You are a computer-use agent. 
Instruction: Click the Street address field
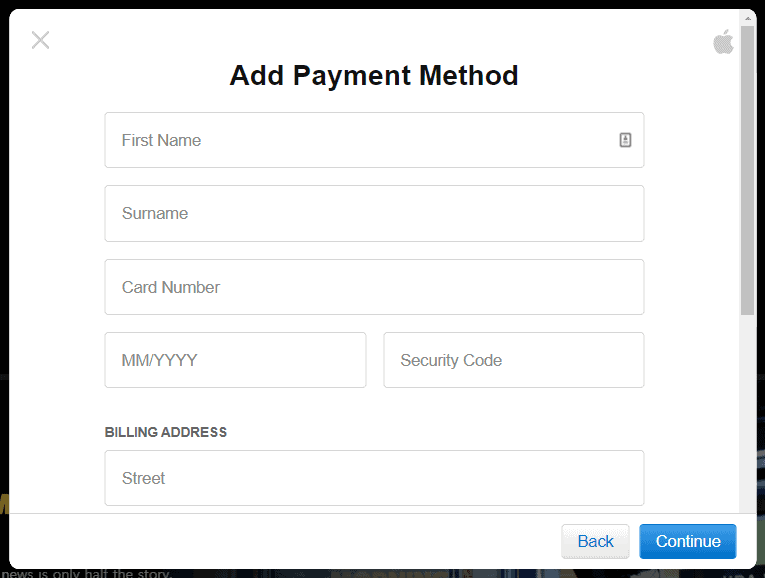pos(374,478)
